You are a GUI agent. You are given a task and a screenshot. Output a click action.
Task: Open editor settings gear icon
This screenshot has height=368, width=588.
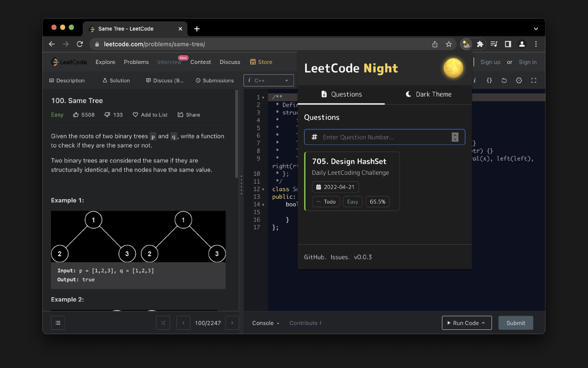point(519,80)
